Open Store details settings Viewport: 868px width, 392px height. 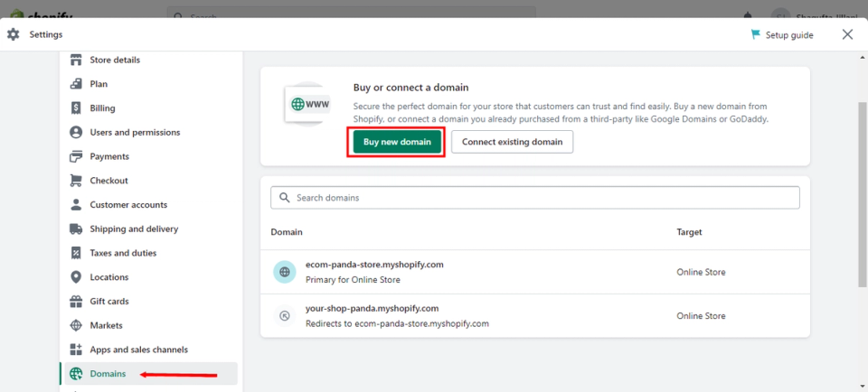tap(115, 60)
